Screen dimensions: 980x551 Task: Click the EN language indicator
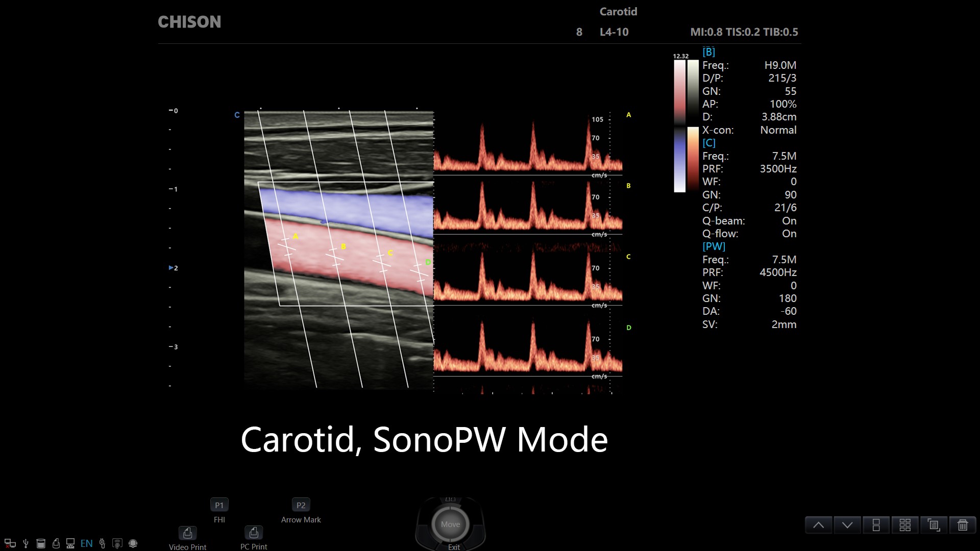tap(87, 543)
